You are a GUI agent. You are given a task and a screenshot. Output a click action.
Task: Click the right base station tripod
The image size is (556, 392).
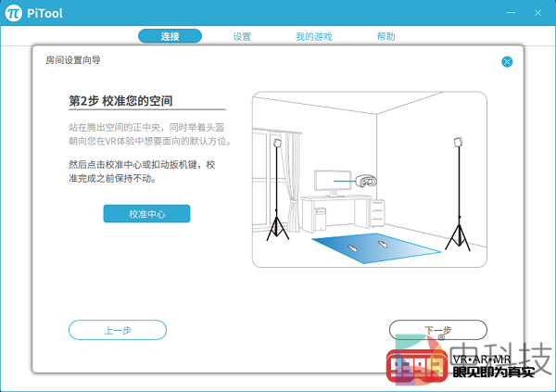[x=456, y=193]
